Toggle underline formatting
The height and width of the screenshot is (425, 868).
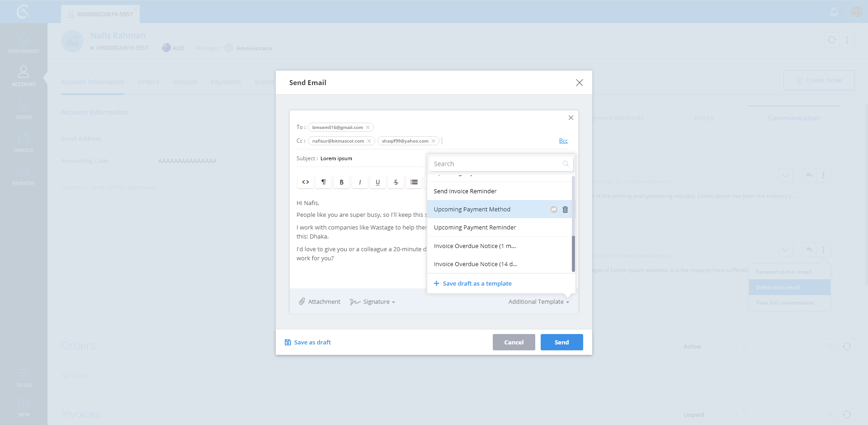(378, 182)
